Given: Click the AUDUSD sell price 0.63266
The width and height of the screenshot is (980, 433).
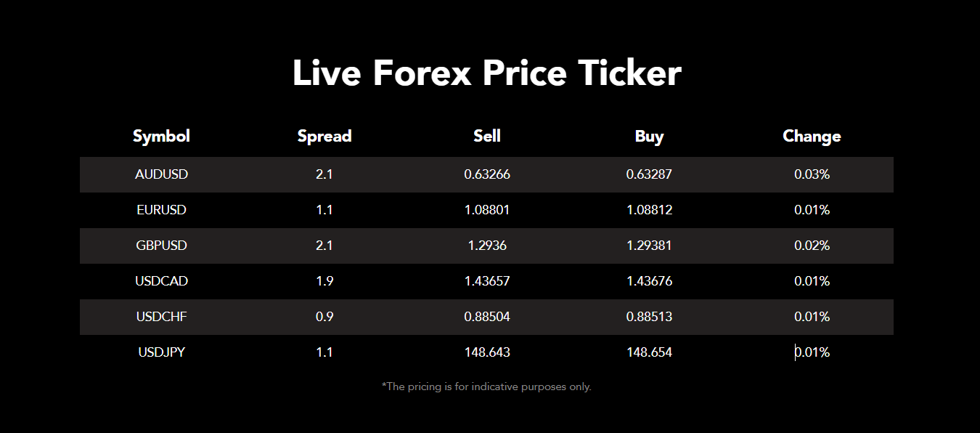Looking at the screenshot, I should (487, 174).
